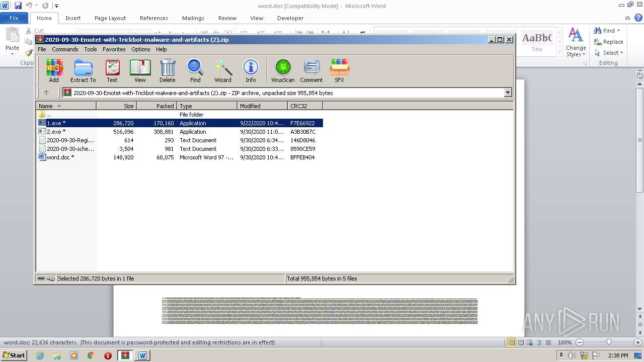The image size is (644, 362).
Task: Open Chrome from taskbar
Action: coord(91,355)
